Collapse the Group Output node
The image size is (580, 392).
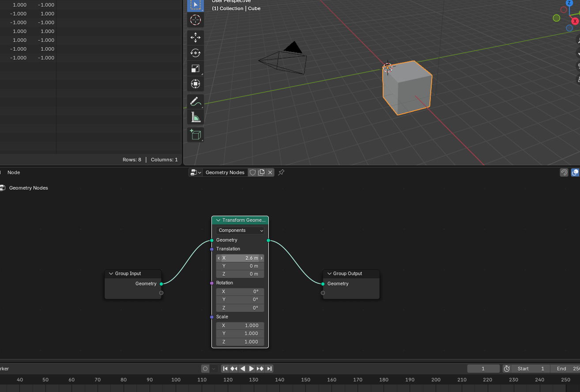tap(329, 274)
